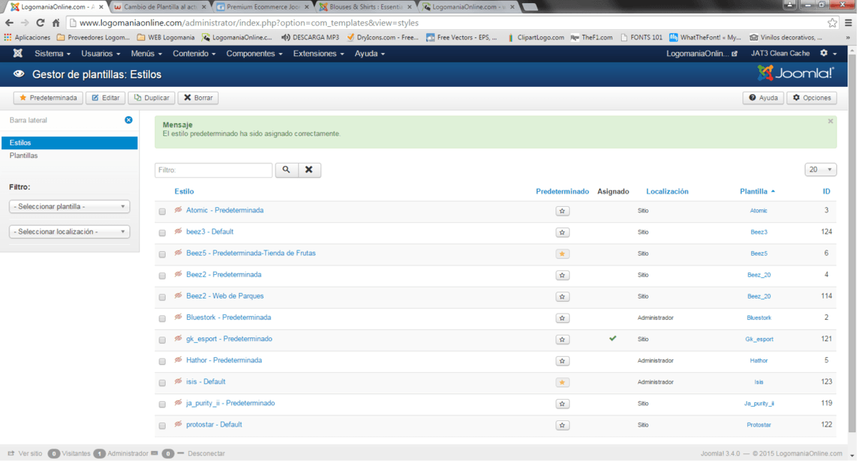868x466 pixels.
Task: Bookmark this page with star icon
Action: tap(832, 23)
